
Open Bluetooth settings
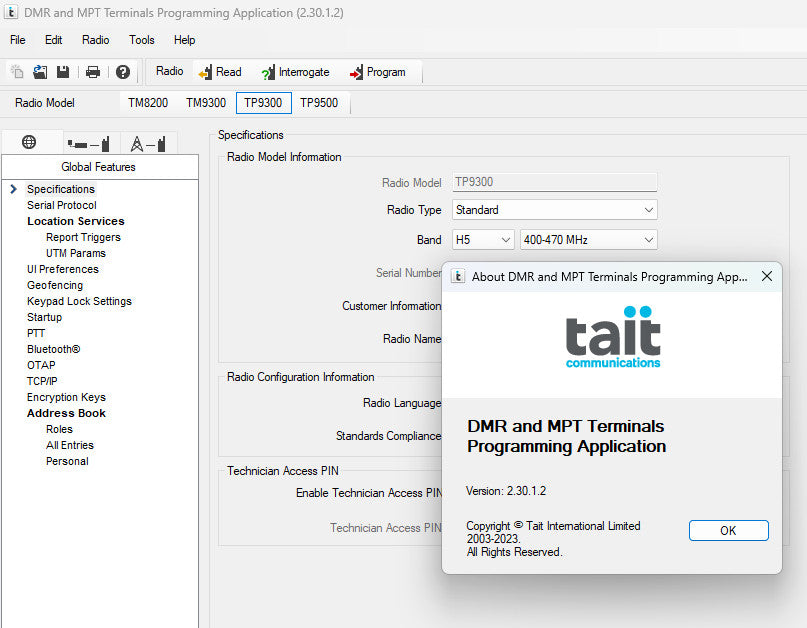[x=54, y=349]
